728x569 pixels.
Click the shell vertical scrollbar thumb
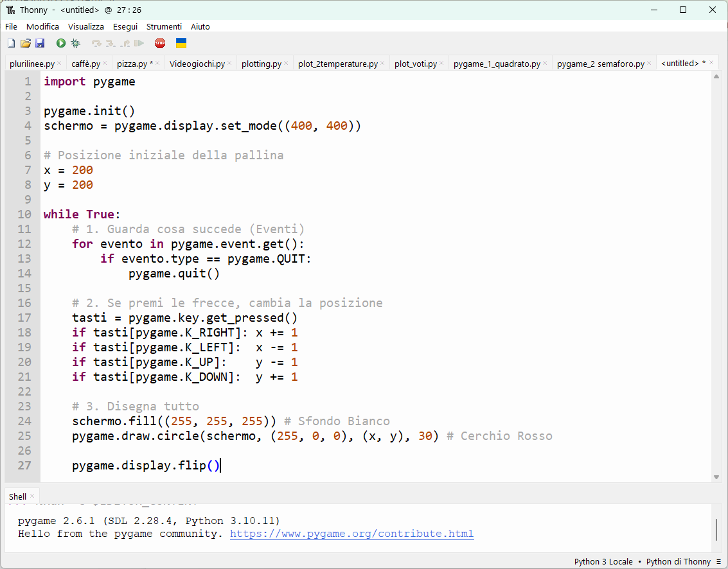716,530
